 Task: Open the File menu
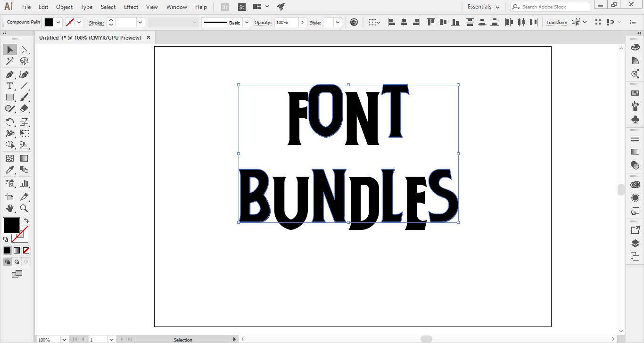point(26,7)
